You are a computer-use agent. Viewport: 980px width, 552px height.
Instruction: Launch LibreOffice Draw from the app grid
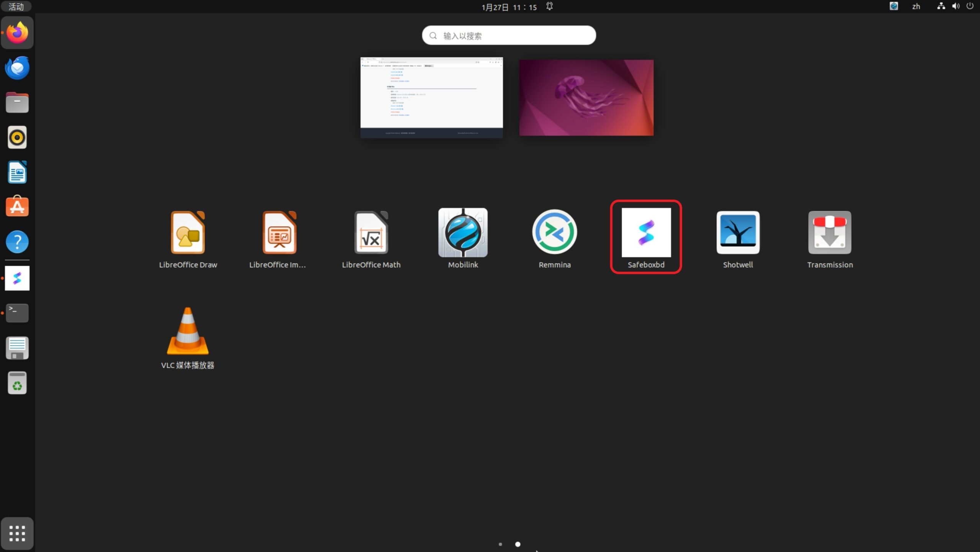(188, 239)
